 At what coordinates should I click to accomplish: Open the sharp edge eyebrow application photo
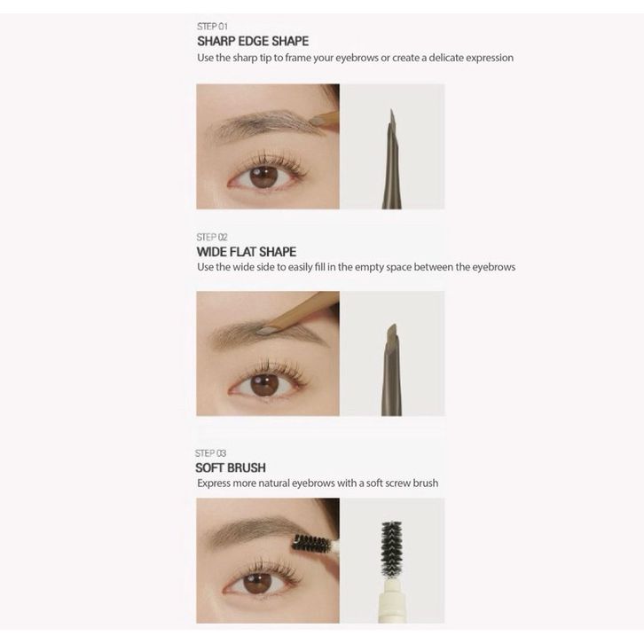[268, 146]
